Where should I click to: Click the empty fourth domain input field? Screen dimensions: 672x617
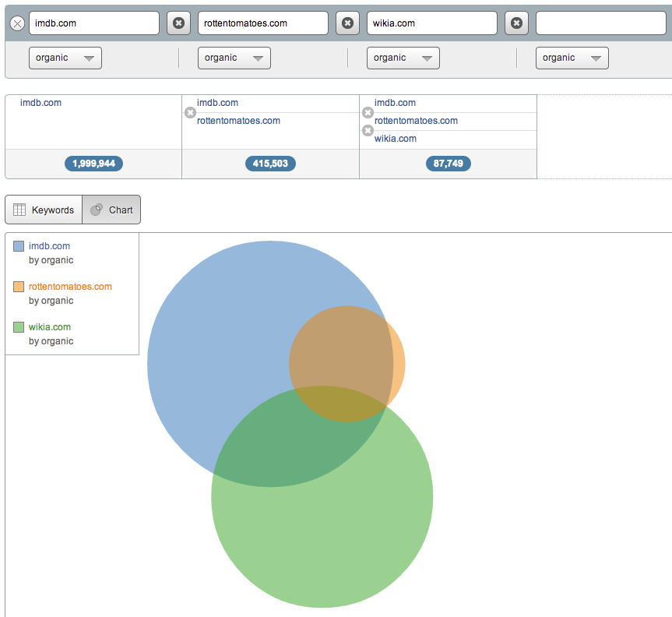coord(600,23)
